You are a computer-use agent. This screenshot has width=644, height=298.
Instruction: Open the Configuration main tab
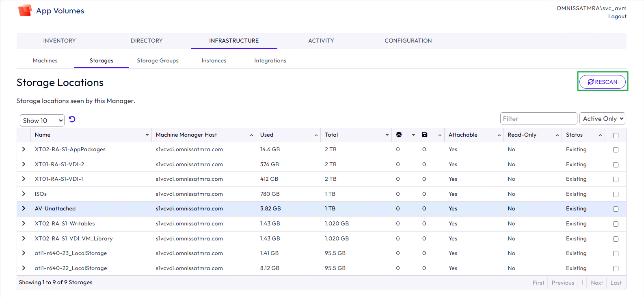[x=408, y=41]
